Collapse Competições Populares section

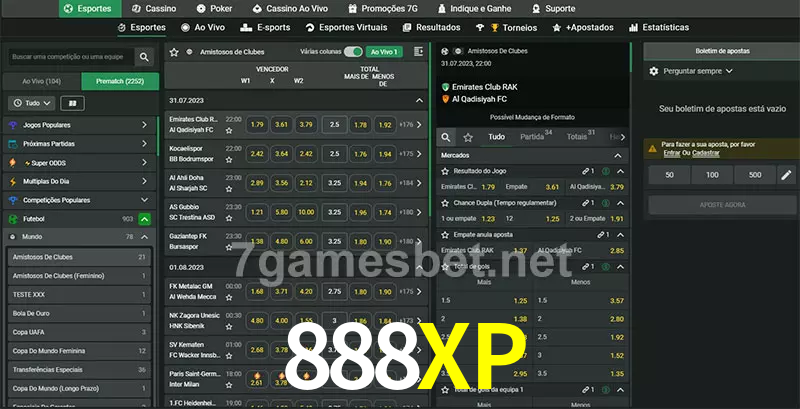click(144, 200)
